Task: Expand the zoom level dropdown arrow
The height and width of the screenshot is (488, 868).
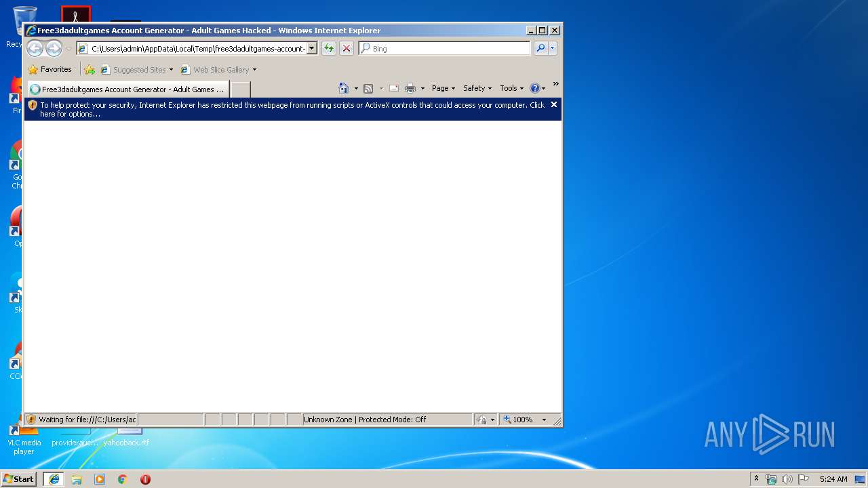Action: (544, 420)
